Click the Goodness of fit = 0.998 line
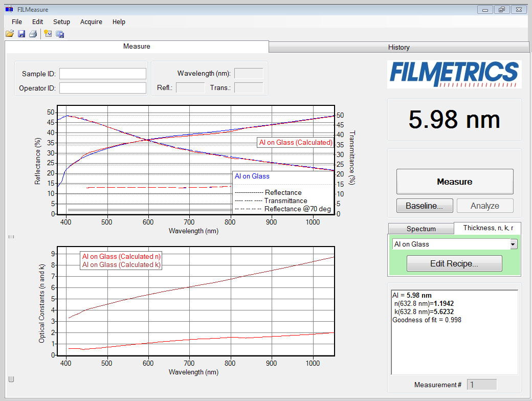The width and height of the screenshot is (532, 401). 427,320
